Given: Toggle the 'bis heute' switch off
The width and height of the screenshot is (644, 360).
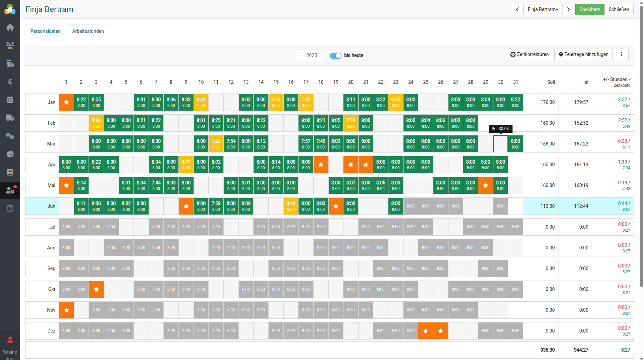Looking at the screenshot, I should click(x=335, y=56).
